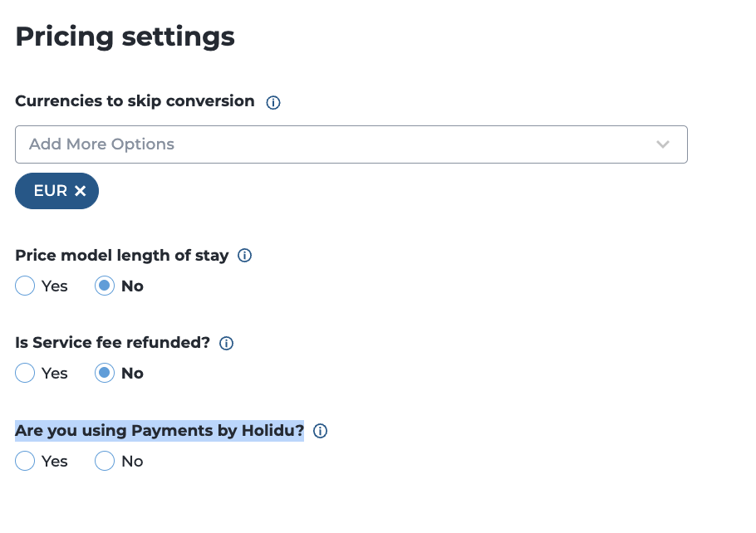The width and height of the screenshot is (756, 533).
Task: Expand the currencies dropdown chevron
Action: click(x=662, y=144)
